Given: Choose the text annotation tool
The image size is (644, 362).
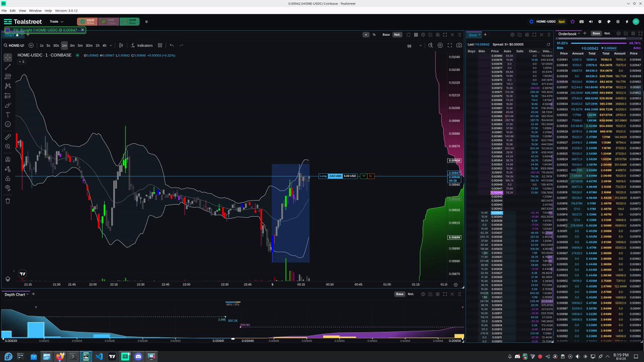Looking at the screenshot, I should coord(8,115).
